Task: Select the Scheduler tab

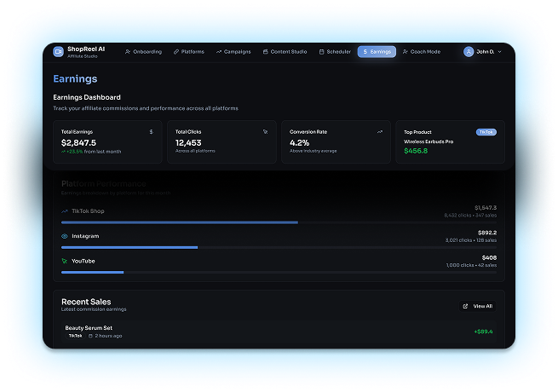Action: point(335,52)
